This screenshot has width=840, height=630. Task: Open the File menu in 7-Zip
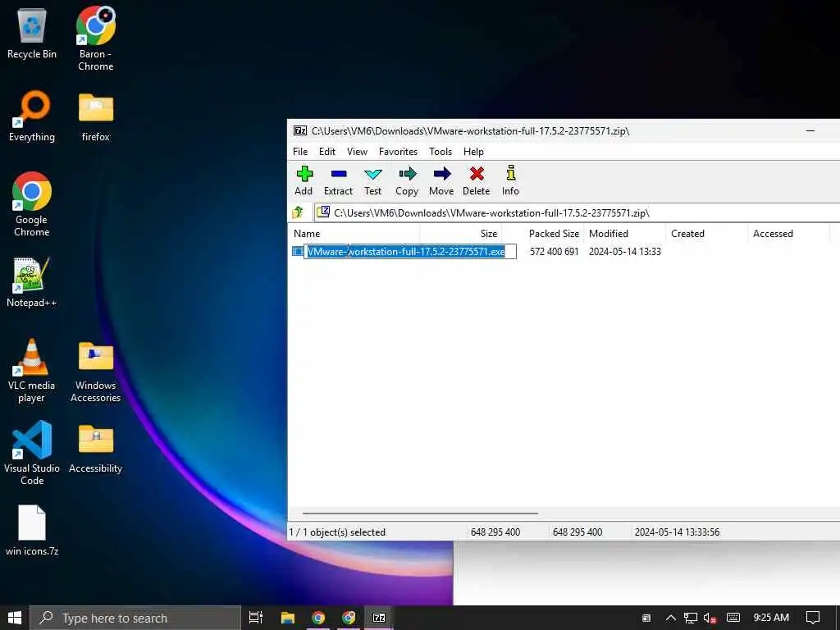coord(300,152)
